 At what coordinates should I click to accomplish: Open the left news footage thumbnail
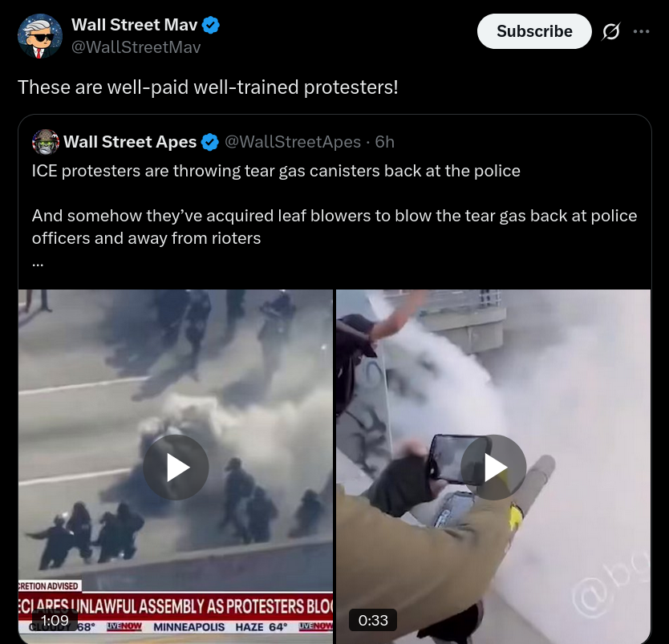click(x=176, y=467)
